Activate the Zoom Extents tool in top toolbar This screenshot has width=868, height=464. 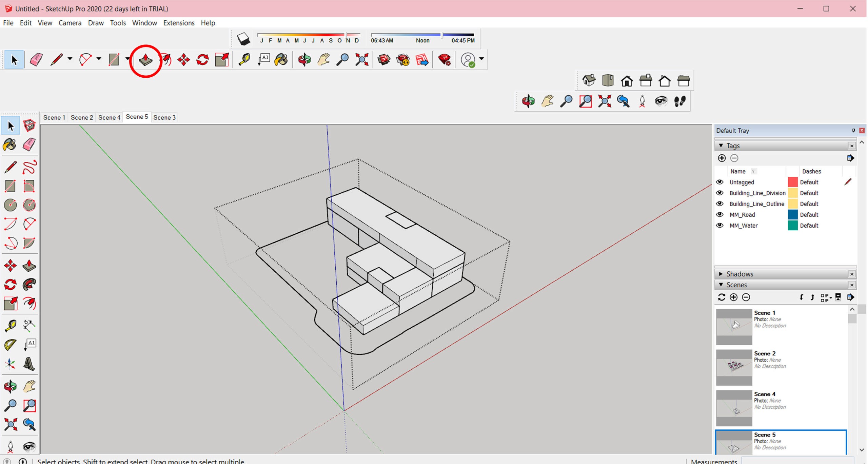click(362, 60)
